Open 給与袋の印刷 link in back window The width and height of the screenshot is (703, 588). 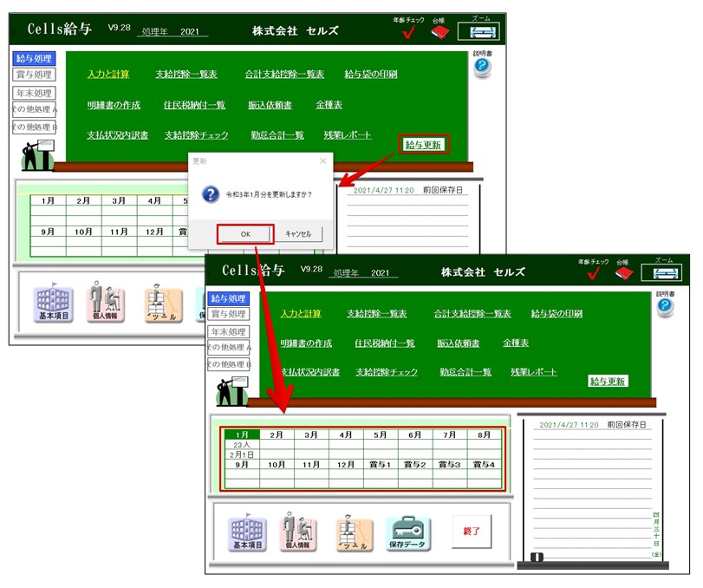pyautogui.click(x=371, y=74)
